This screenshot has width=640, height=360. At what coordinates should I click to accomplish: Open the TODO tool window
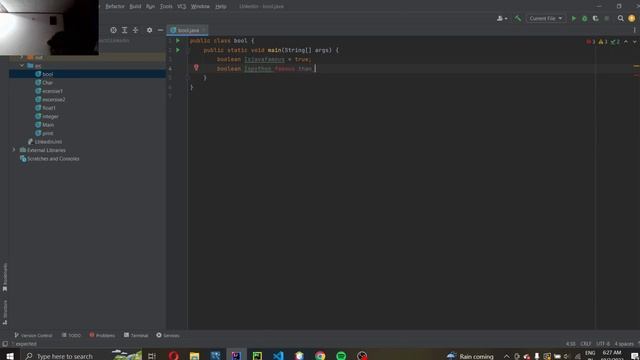pos(71,335)
